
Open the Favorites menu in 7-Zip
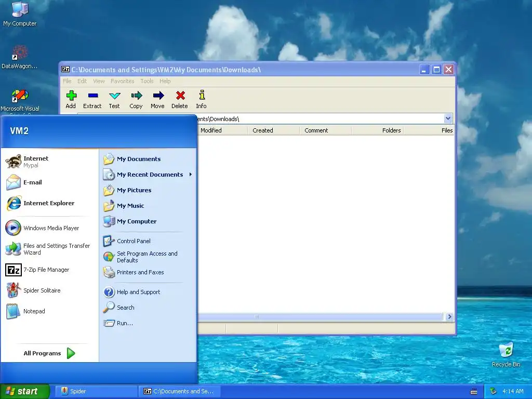click(122, 81)
